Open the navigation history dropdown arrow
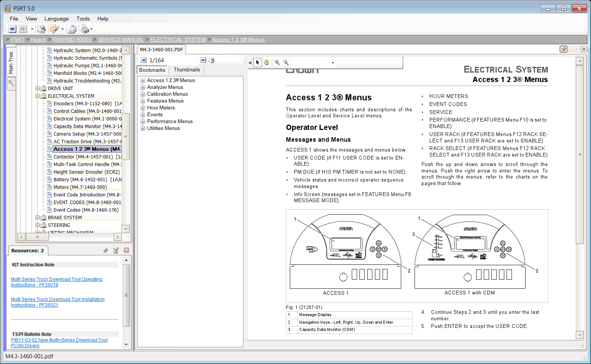The width and height of the screenshot is (591, 364). point(32,29)
